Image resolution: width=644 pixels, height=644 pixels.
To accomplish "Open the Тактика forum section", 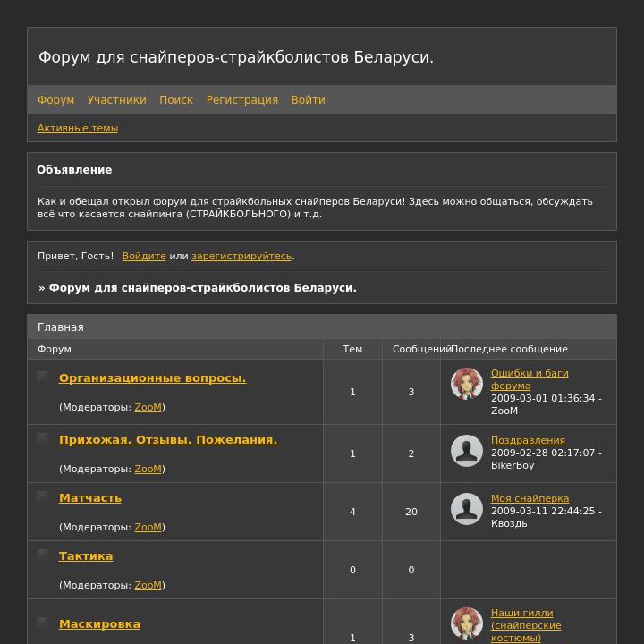I will click(86, 556).
